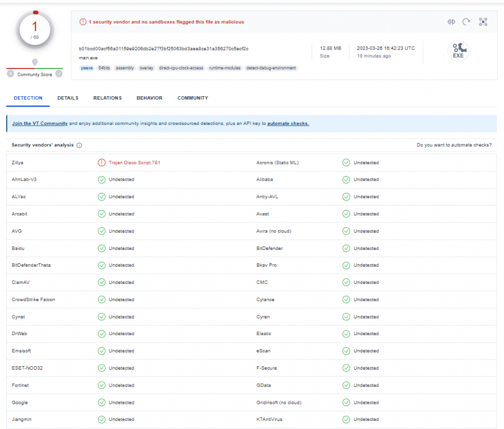Click the green check icon for DrWeb
The height and width of the screenshot is (429, 504).
pos(101,334)
